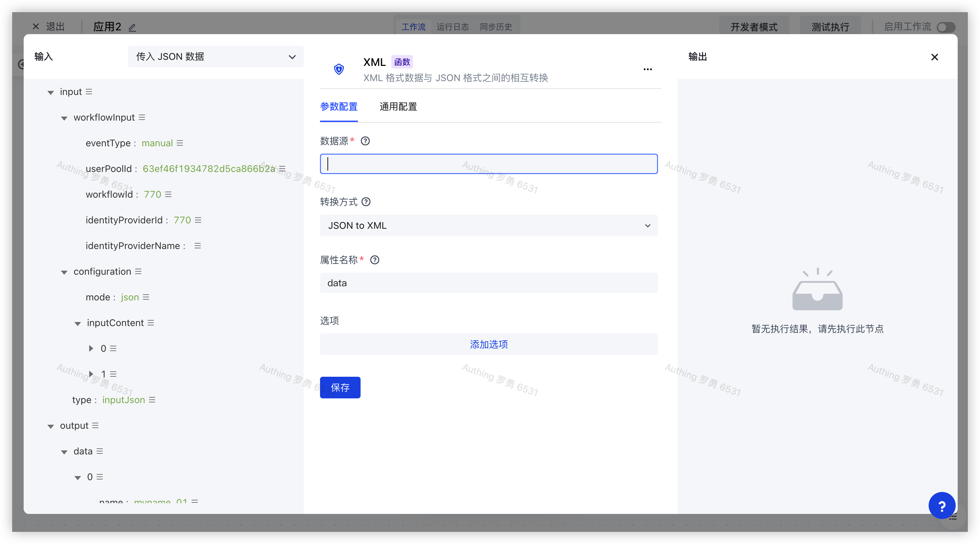Click the help icon beside 数据源
This screenshot has height=544, width=980.
pos(365,141)
